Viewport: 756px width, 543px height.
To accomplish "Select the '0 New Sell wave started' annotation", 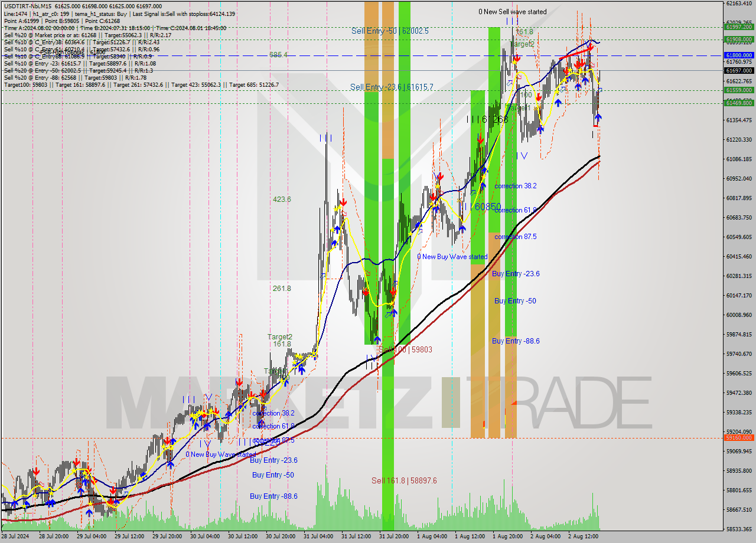I will [x=512, y=12].
